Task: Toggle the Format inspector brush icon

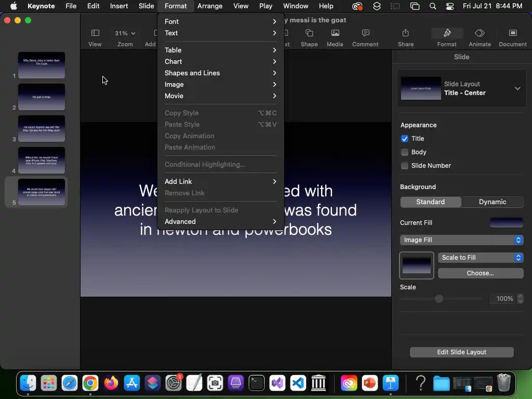Action: 447,33
